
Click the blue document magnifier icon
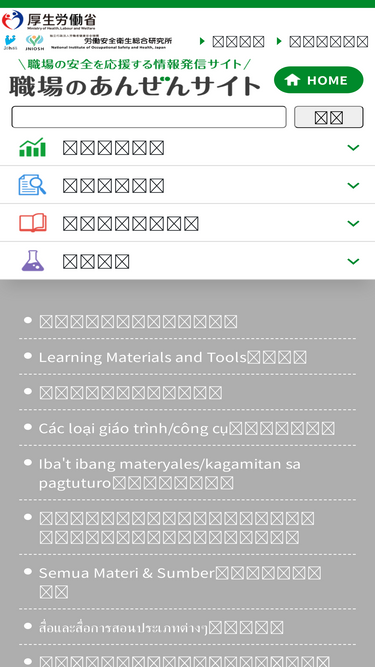(32, 185)
